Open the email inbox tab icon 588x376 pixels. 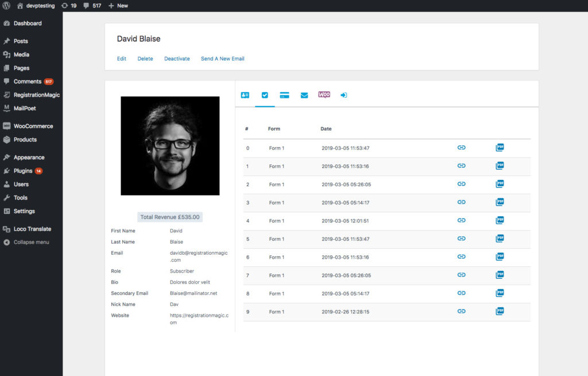(304, 95)
